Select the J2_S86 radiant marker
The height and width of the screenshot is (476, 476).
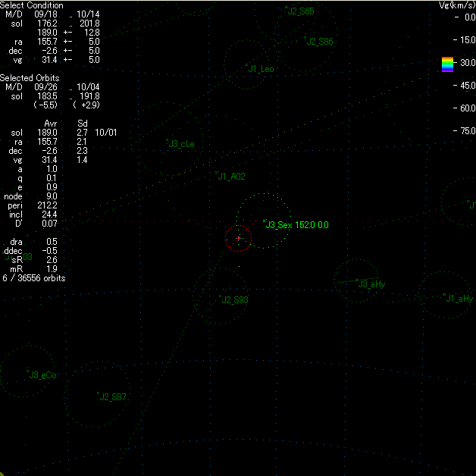pos(305,38)
